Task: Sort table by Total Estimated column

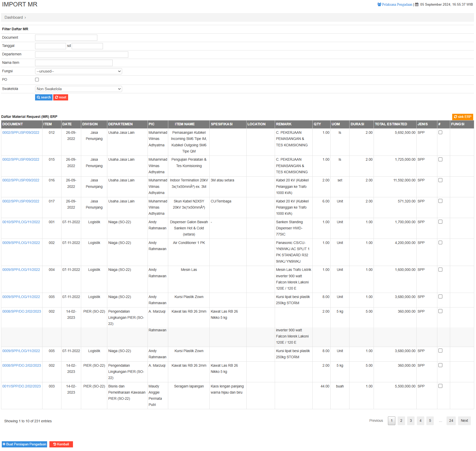Action: 391,124
